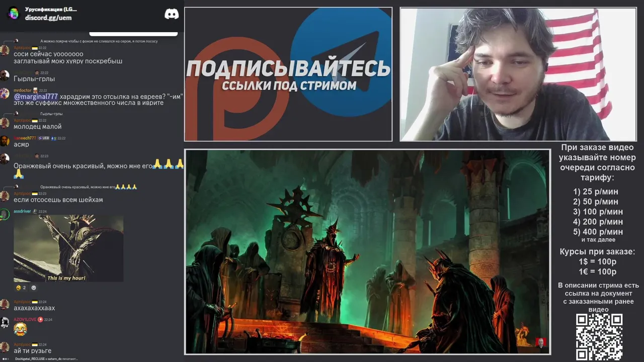This screenshot has height=362, width=644.
Task: Click the '4) 200 р/мин' tariff line
Action: tap(598, 222)
